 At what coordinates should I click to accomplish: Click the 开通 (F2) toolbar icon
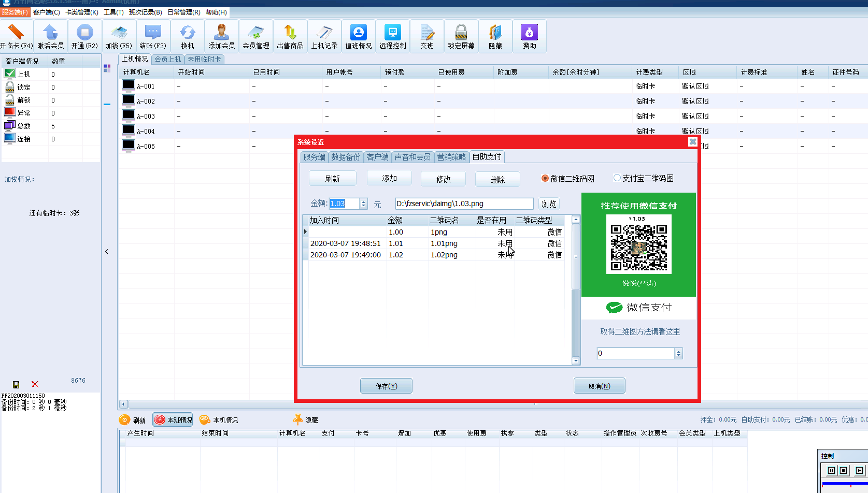[84, 36]
